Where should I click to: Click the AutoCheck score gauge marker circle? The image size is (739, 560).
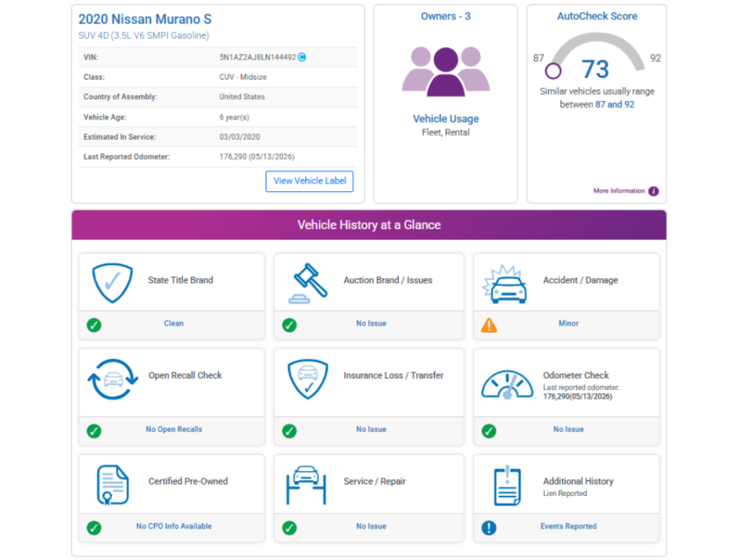pos(553,72)
